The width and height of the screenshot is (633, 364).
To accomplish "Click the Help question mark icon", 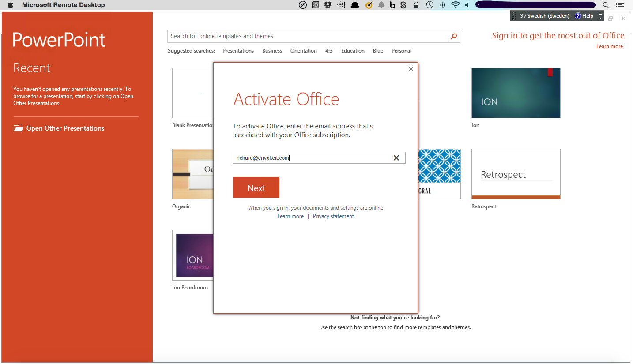I will [x=578, y=16].
